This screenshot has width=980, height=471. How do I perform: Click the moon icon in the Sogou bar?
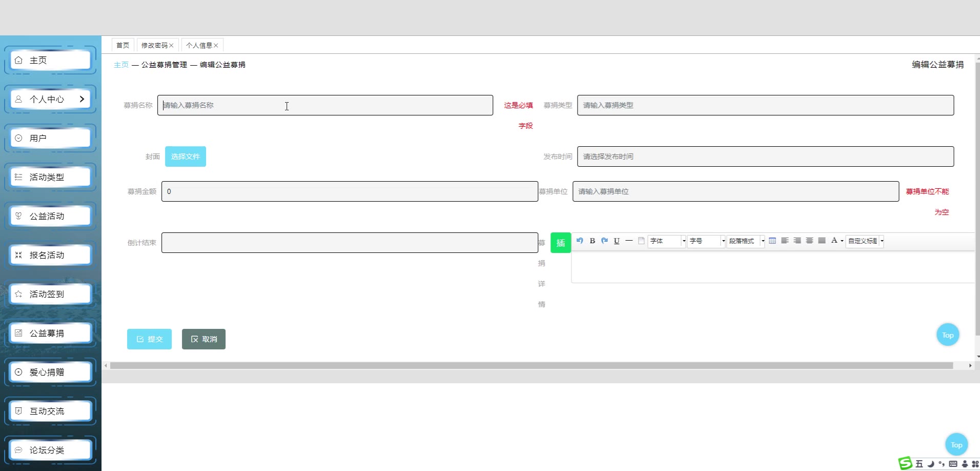[931, 464]
